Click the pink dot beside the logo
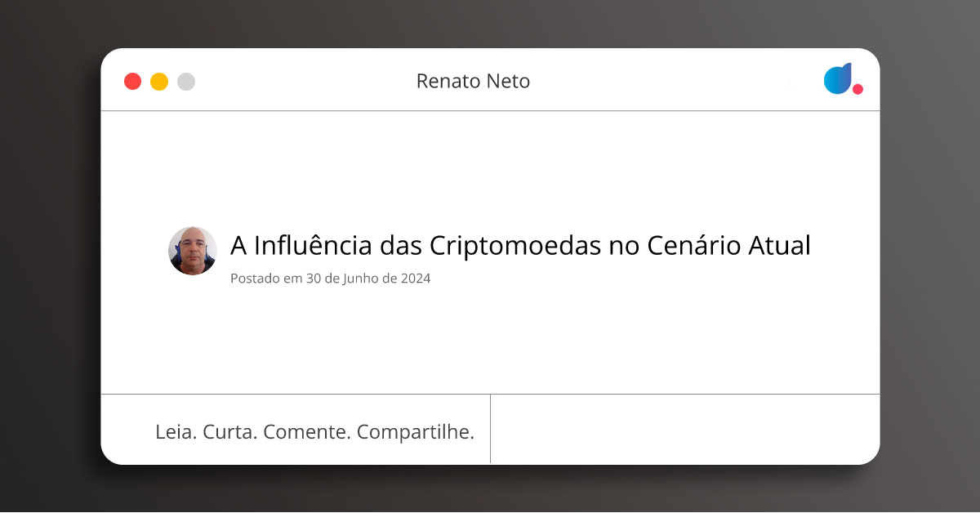This screenshot has height=513, width=980. tap(857, 89)
